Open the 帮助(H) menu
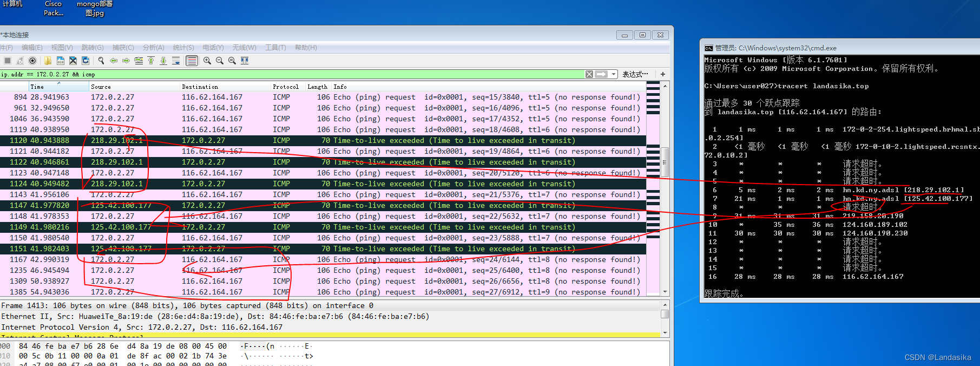Viewport: 980px width, 366px height. tap(306, 48)
